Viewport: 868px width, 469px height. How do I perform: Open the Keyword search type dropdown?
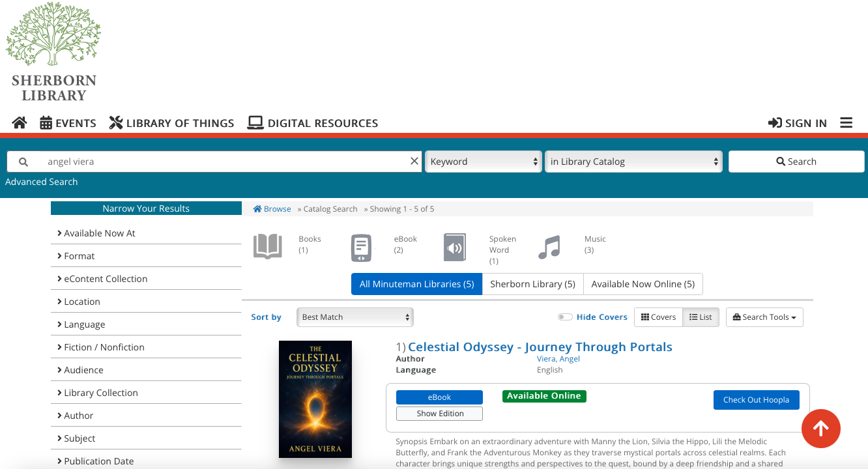click(484, 162)
